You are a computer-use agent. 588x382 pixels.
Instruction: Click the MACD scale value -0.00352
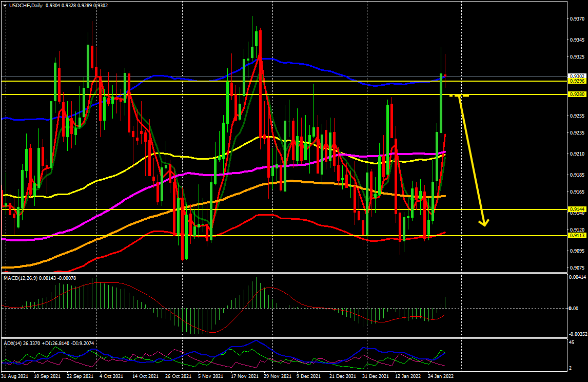(578, 334)
